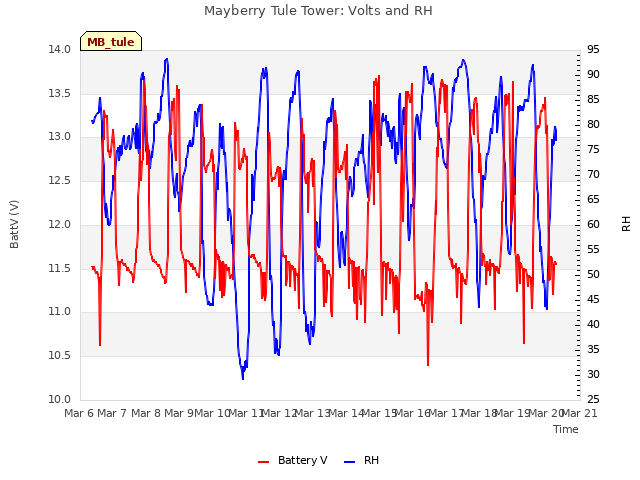Click the lowest blue RH dip near Mar 11
The image size is (640, 480).
[x=243, y=378]
